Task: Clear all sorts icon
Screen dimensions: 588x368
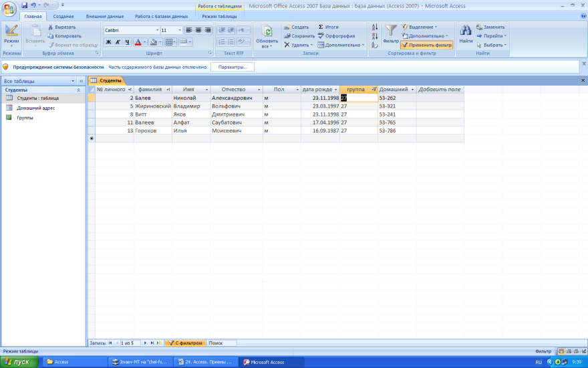Action: (374, 45)
